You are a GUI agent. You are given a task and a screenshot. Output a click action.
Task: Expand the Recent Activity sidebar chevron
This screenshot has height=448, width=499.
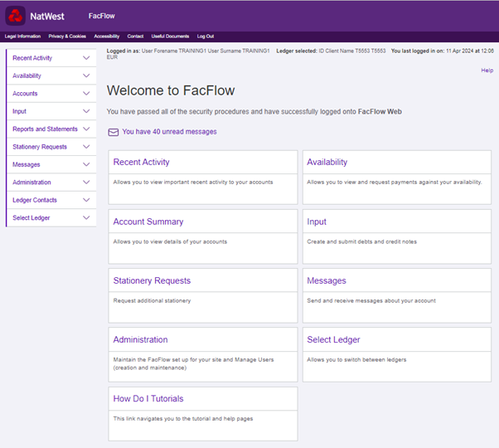coord(86,58)
